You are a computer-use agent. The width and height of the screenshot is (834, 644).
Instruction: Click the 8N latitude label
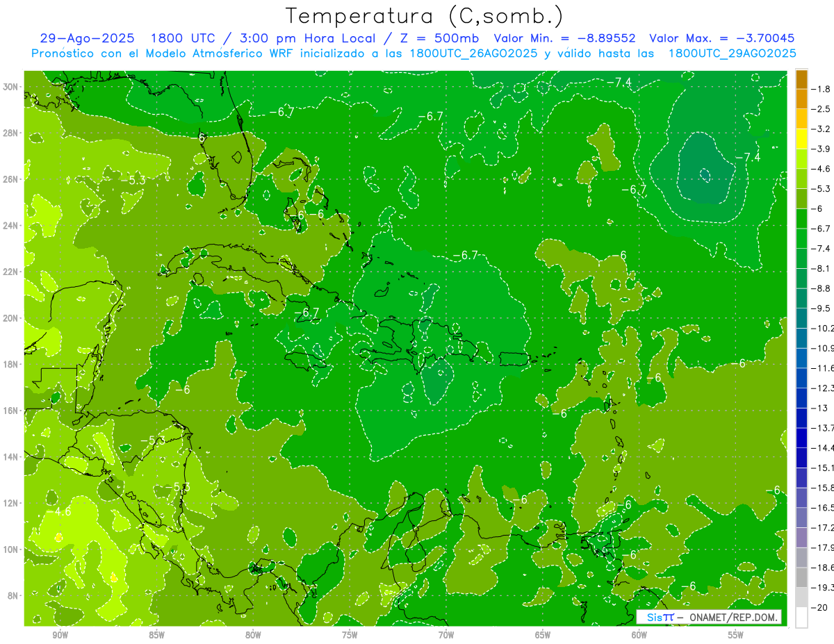(x=13, y=595)
